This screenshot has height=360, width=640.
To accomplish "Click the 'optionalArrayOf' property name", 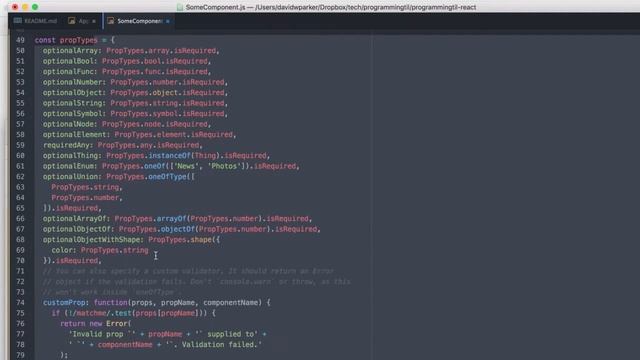I will pyautogui.click(x=75, y=219).
